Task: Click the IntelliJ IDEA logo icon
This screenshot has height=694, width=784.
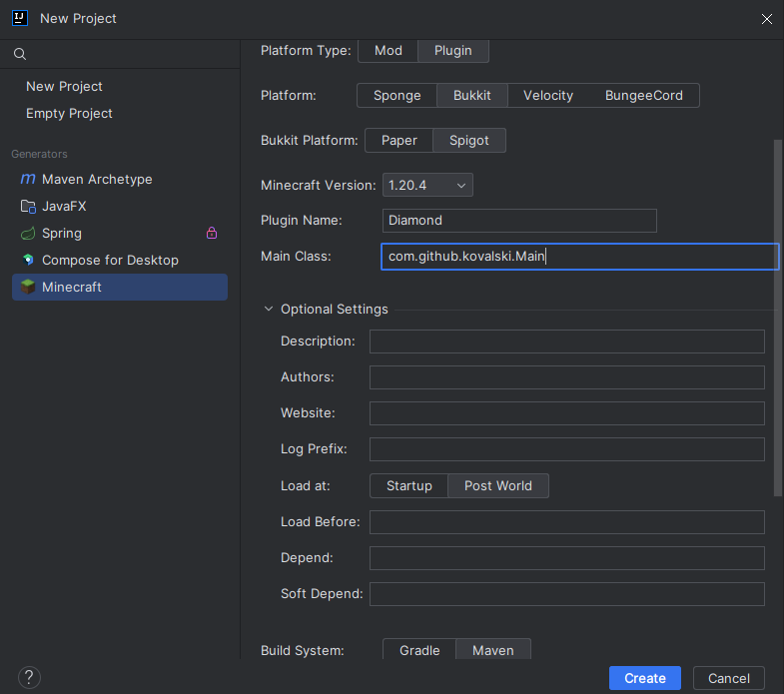Action: 20,19
